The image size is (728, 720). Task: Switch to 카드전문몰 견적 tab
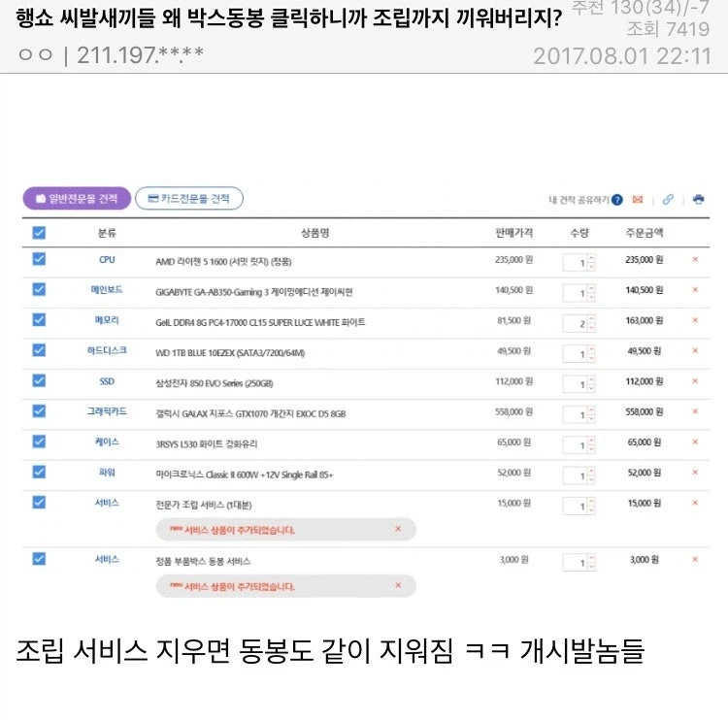189,199
